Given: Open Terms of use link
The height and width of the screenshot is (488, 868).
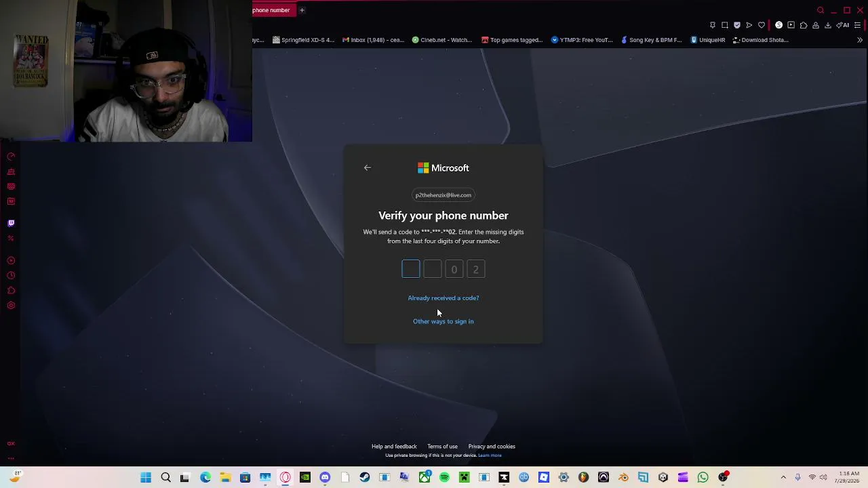Looking at the screenshot, I should coord(442,447).
